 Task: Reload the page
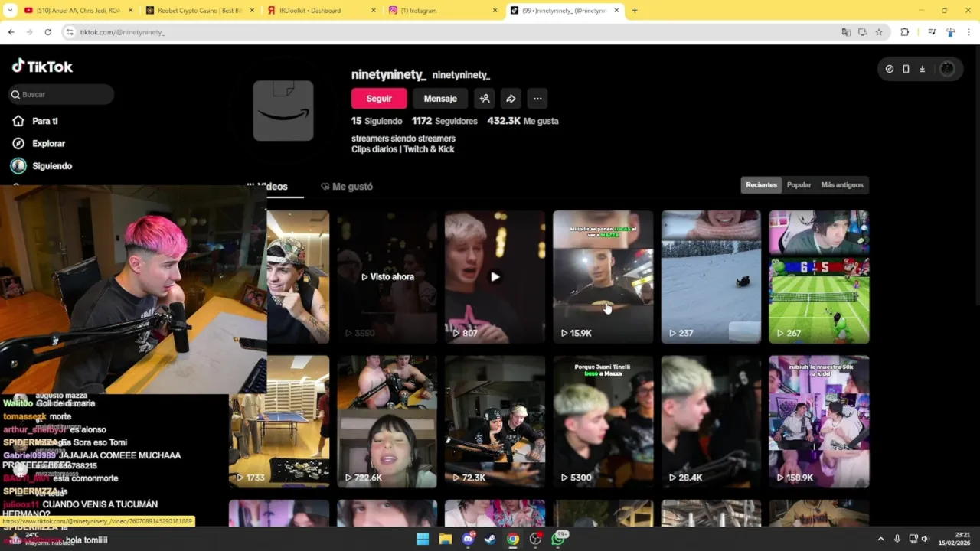pos(47,32)
